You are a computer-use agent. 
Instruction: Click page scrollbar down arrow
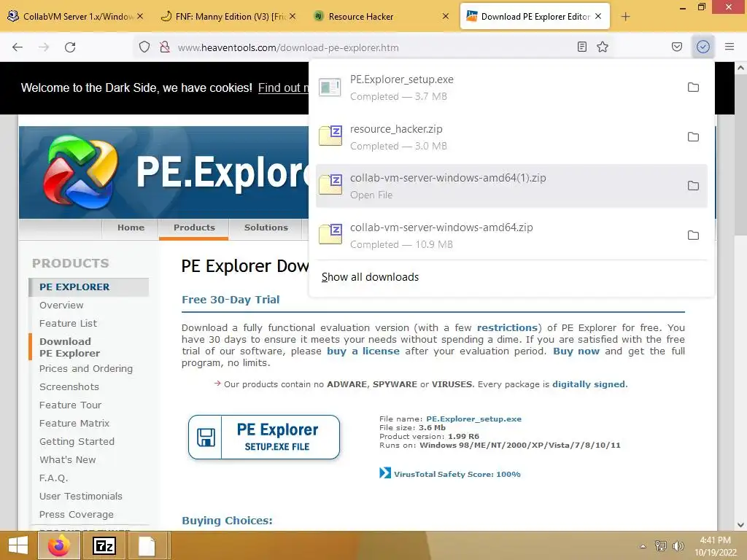[x=740, y=525]
